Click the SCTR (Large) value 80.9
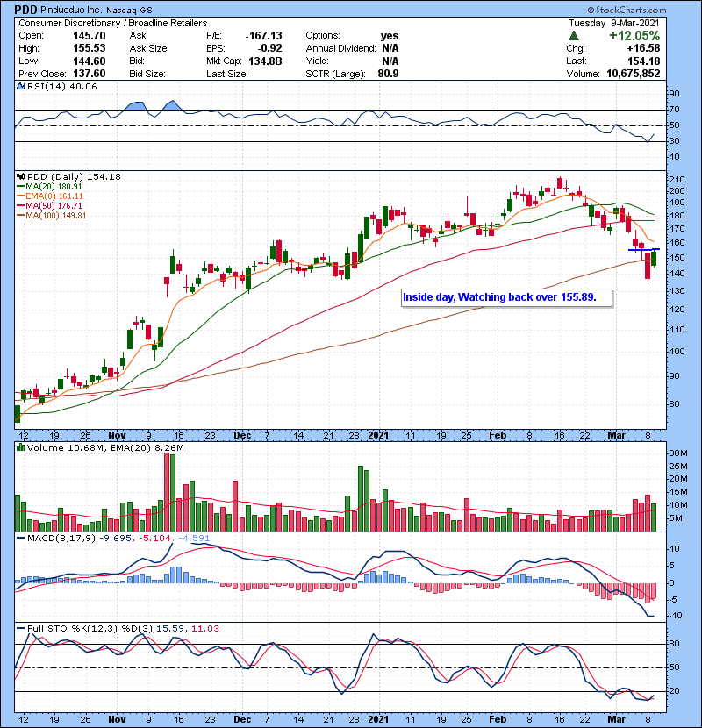 [x=389, y=74]
